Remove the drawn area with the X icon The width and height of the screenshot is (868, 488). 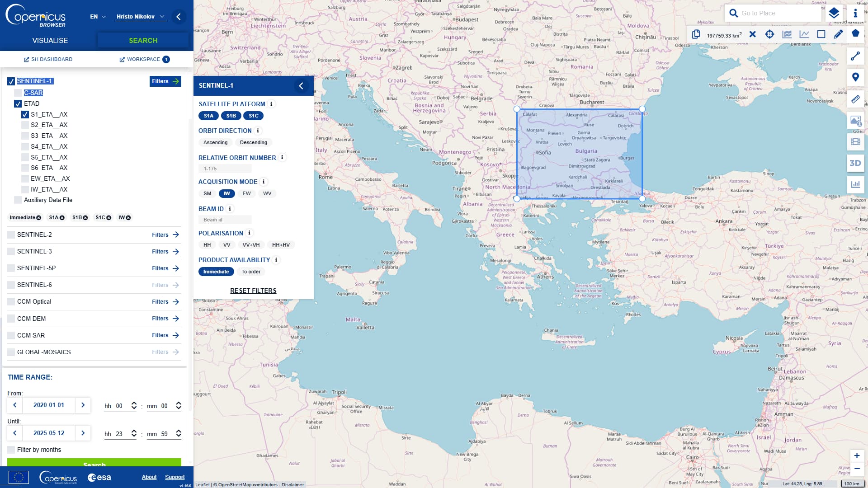[x=752, y=34]
